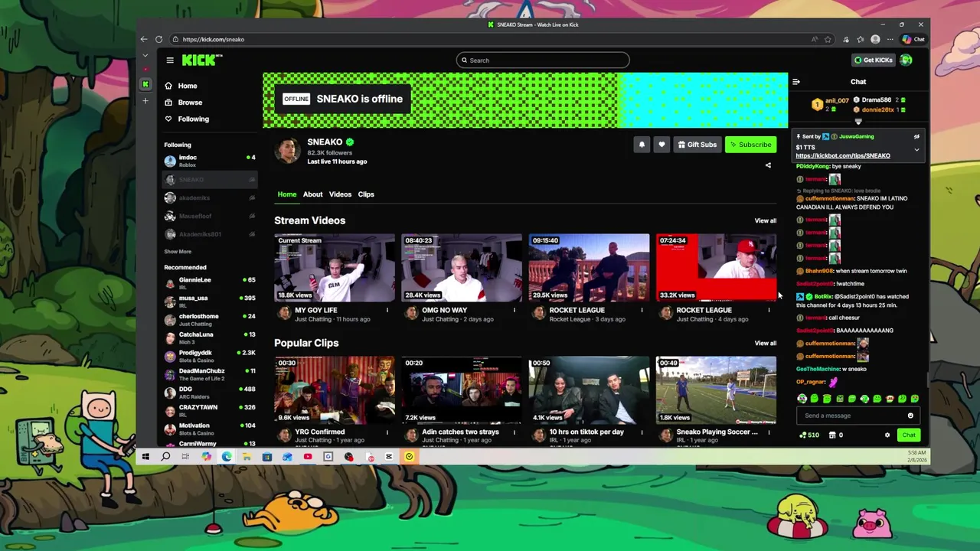Switch to the Clips tab
Screen dimensions: 980x551
(x=366, y=194)
